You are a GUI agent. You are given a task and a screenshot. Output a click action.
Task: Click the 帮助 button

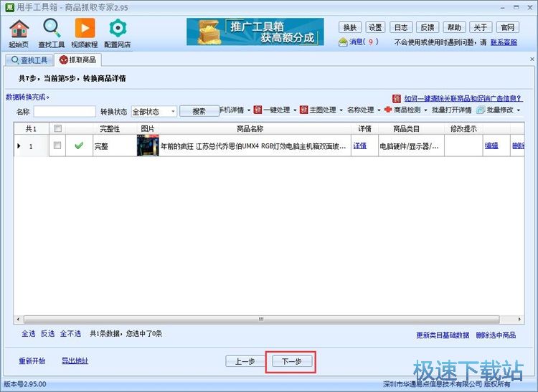pyautogui.click(x=454, y=27)
